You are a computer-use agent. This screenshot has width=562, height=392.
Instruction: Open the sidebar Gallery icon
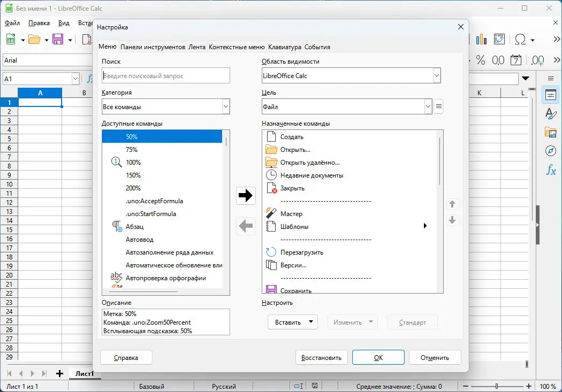[551, 133]
